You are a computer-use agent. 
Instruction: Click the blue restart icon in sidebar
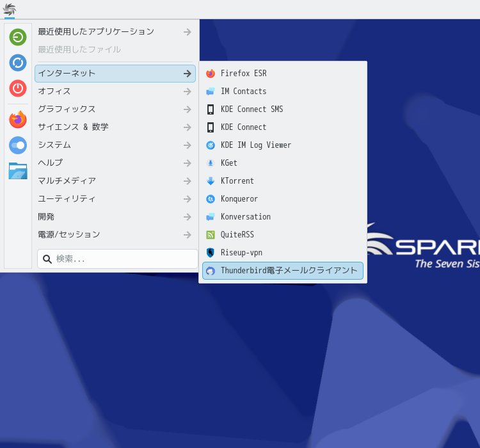tap(18, 63)
